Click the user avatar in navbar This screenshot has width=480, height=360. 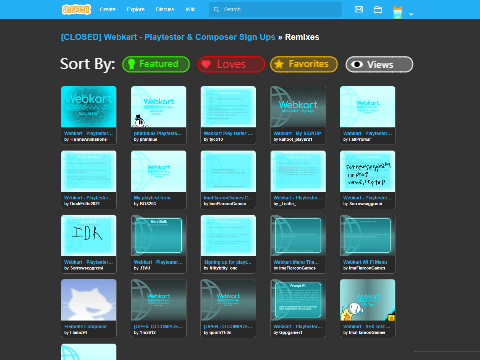pos(398,12)
